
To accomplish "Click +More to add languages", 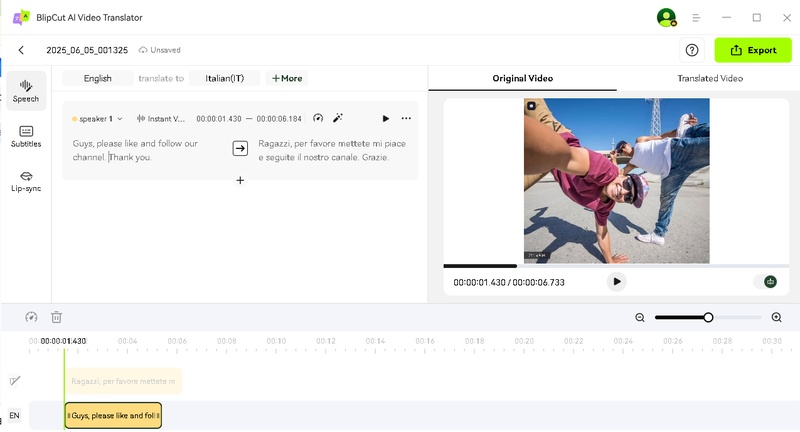I will point(286,78).
